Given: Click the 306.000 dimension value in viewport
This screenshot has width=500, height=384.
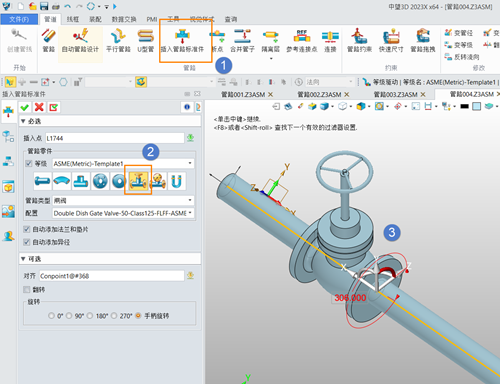Looking at the screenshot, I should point(350,298).
